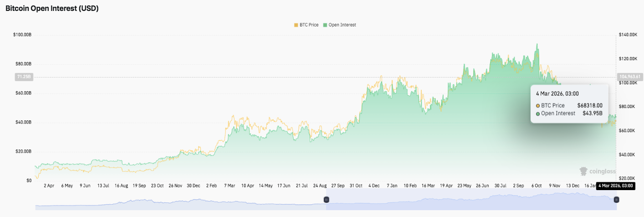Click the black 4 Mar 2026 crosshair date label
The height and width of the screenshot is (217, 644).
614,186
